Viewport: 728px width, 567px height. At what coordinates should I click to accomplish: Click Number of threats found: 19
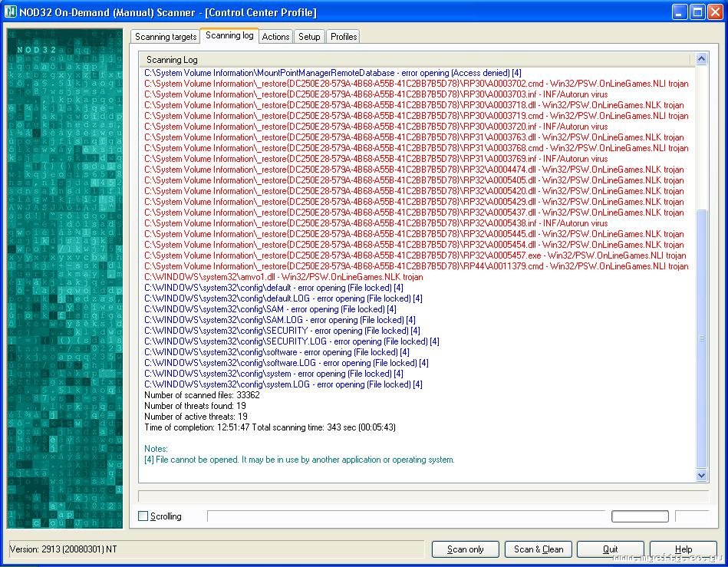[x=195, y=406]
